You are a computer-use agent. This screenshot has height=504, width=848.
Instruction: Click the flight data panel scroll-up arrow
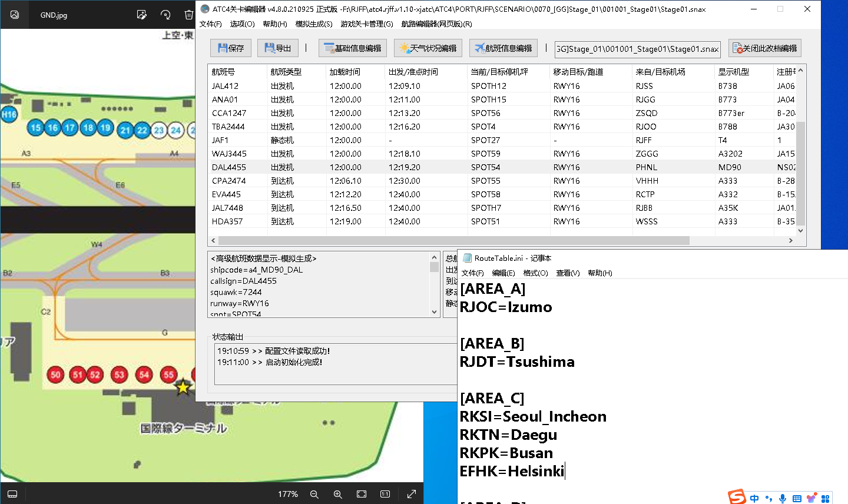click(434, 257)
